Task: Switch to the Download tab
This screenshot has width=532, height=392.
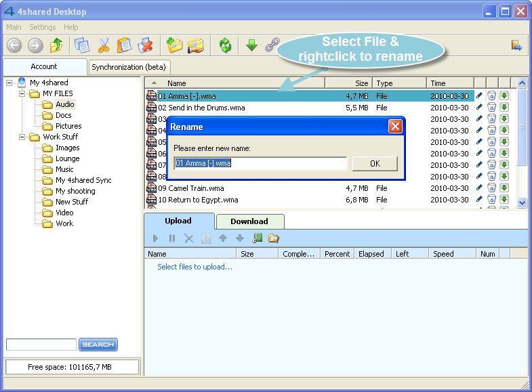Action: (249, 221)
